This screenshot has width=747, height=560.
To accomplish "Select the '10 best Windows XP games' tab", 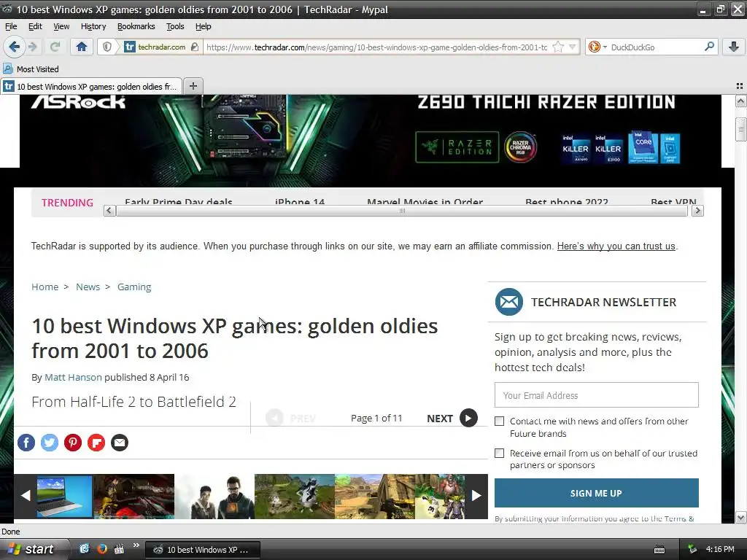I will (91, 86).
